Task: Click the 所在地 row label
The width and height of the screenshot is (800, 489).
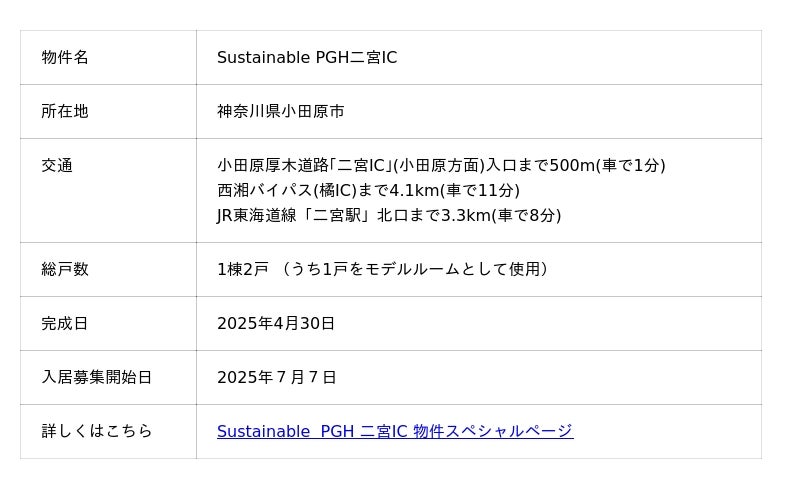Action: (65, 112)
